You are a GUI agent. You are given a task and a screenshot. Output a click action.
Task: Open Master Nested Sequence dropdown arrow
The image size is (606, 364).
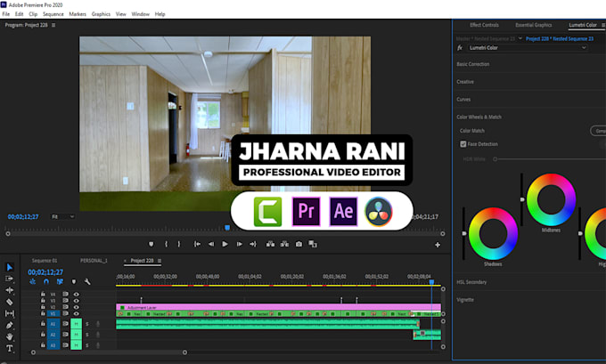(520, 38)
